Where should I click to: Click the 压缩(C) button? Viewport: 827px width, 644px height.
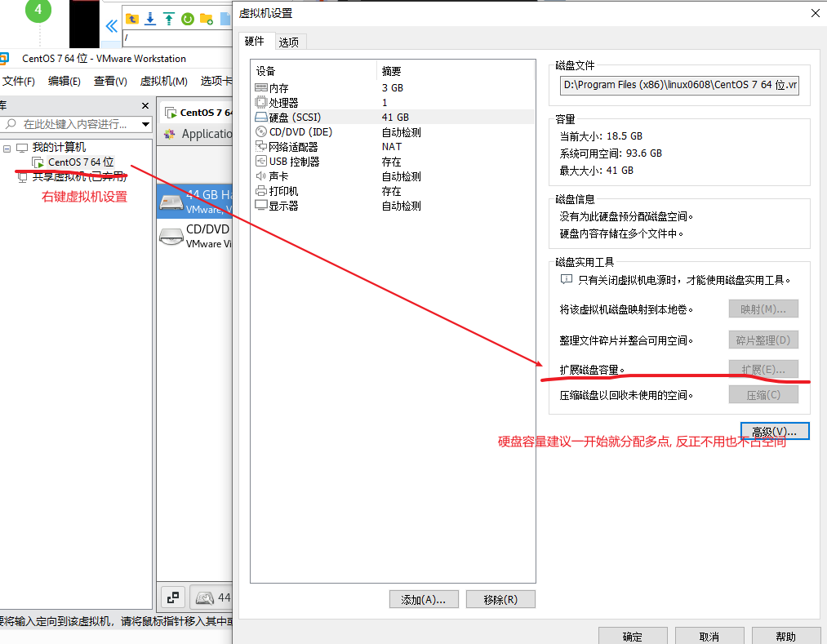point(763,394)
